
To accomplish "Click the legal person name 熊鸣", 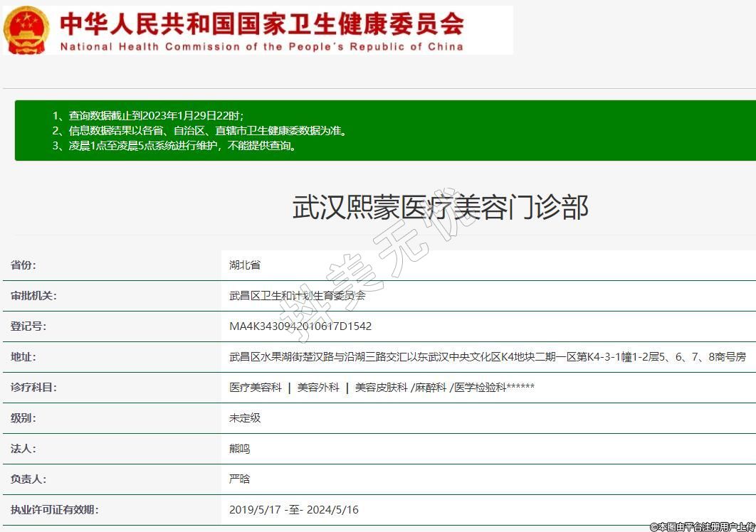I will [x=240, y=449].
